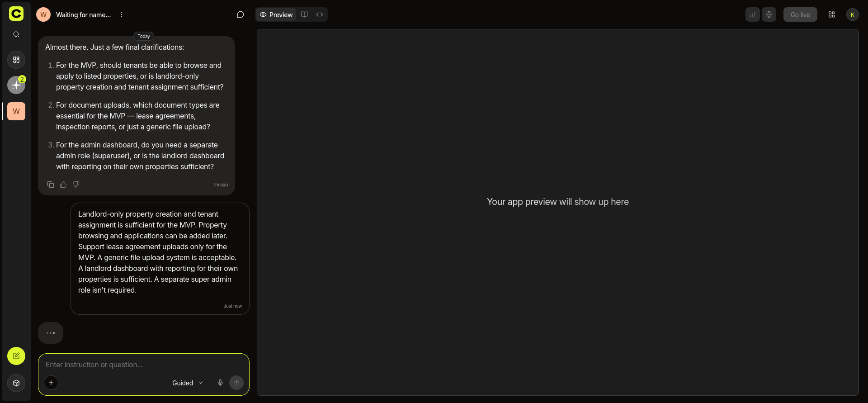
Task: Switch to the book docs view tab
Action: pyautogui.click(x=304, y=14)
